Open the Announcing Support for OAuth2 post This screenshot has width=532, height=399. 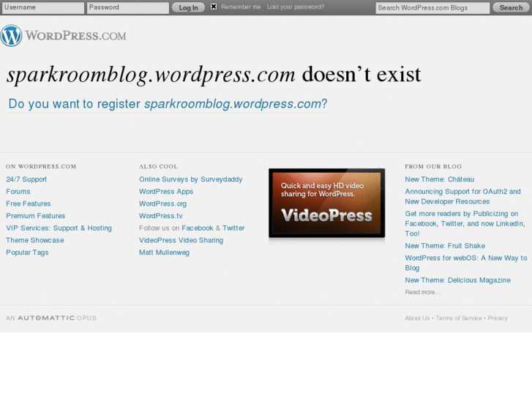(462, 197)
